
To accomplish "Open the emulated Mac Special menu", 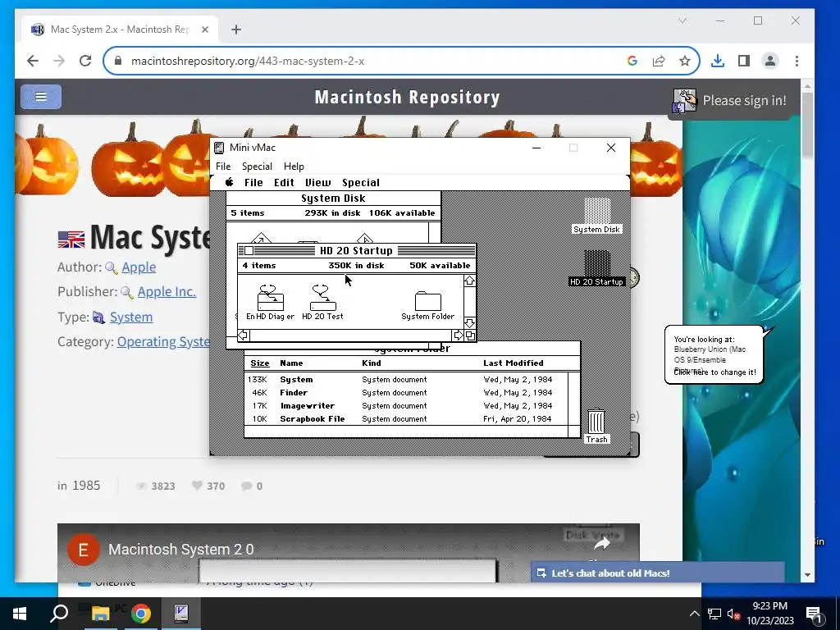I will coord(361,183).
